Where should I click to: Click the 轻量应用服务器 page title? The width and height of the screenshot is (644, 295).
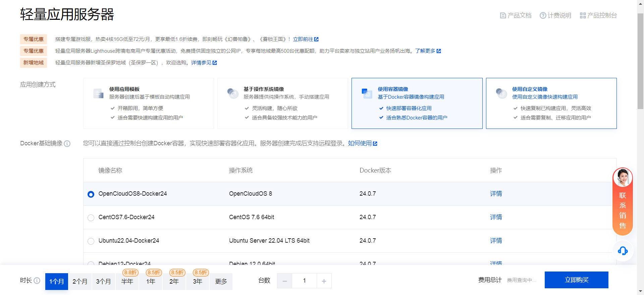tap(67, 14)
